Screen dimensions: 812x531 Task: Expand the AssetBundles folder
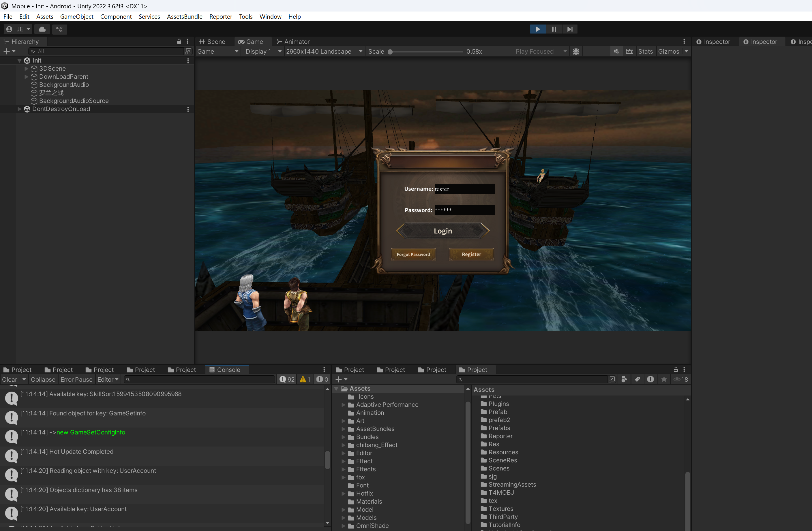(343, 429)
